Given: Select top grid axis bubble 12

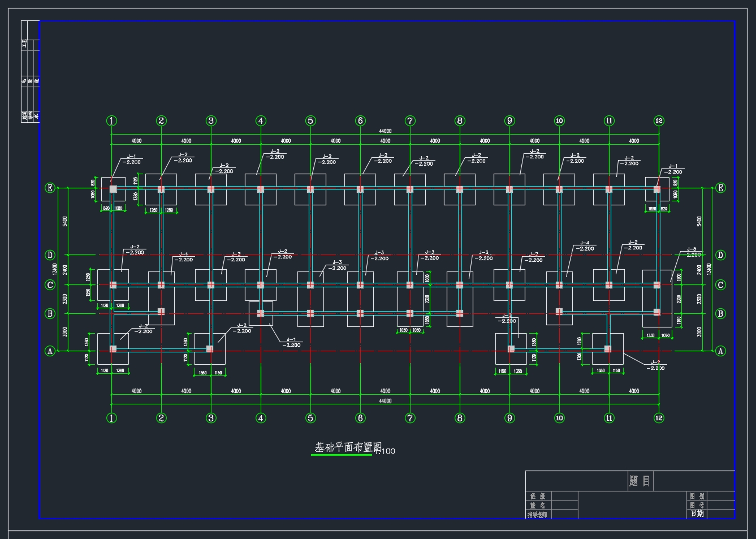Looking at the screenshot, I should click(x=659, y=120).
